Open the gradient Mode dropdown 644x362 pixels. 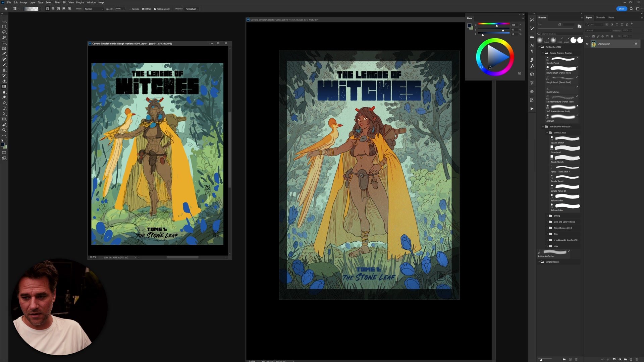point(94,9)
